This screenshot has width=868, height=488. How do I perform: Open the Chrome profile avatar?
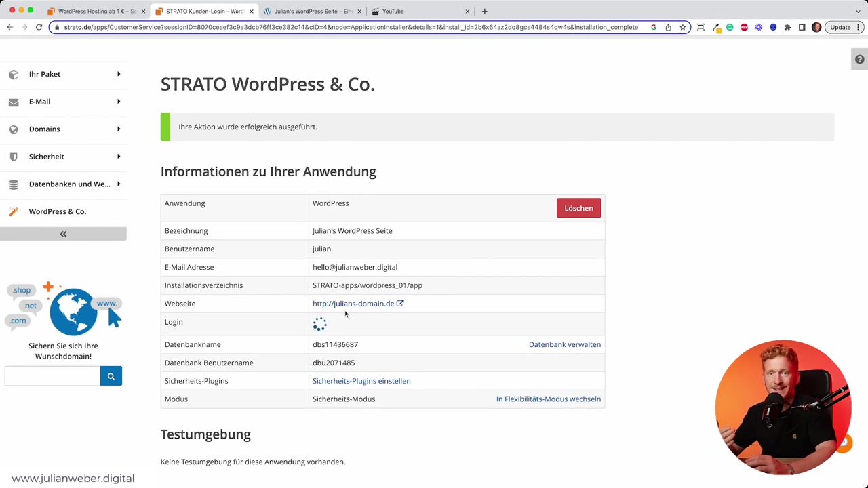click(x=816, y=27)
